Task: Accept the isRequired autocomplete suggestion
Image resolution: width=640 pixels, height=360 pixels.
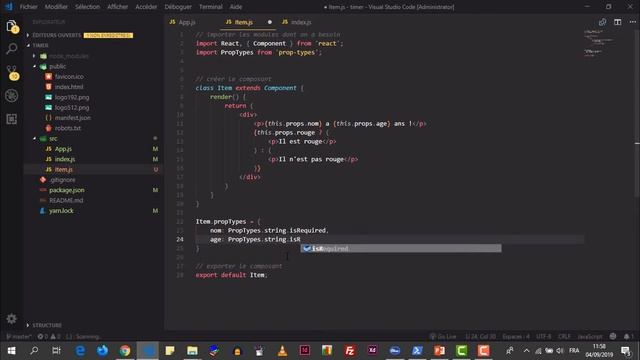Action: [401, 248]
